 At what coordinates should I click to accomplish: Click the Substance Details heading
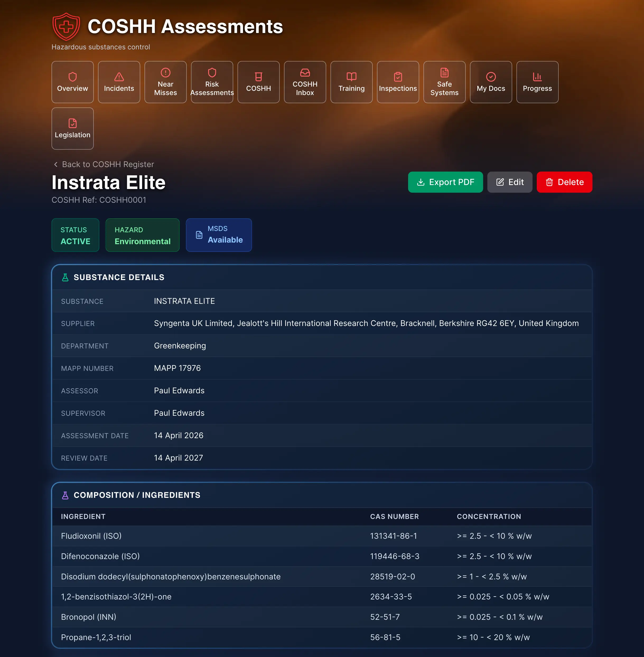(x=119, y=277)
